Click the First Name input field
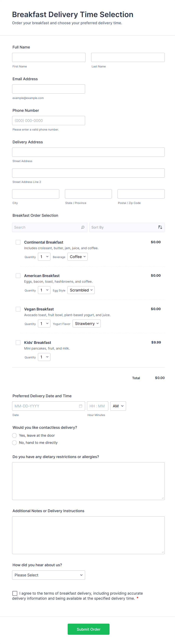The height and width of the screenshot is (644, 175). pos(49,57)
